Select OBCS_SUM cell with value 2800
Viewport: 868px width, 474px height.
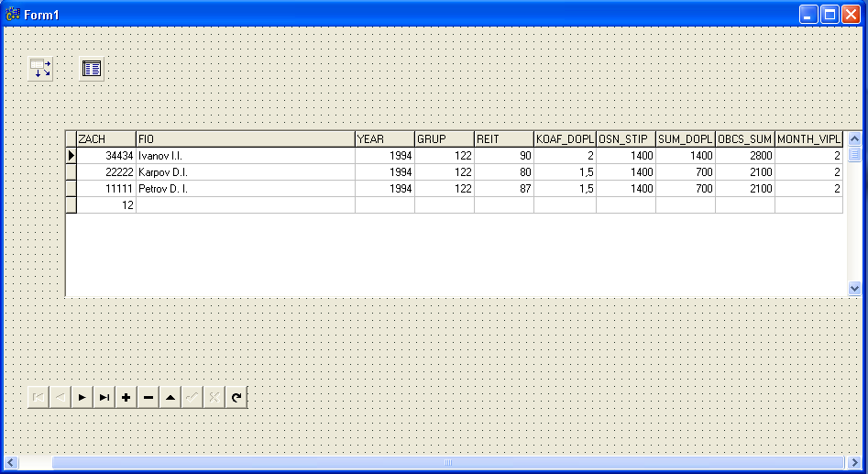[745, 156]
